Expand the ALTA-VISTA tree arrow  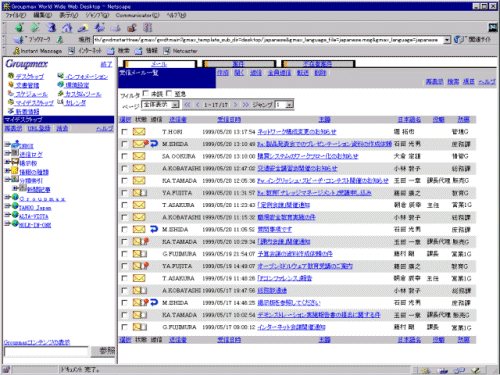[7, 215]
